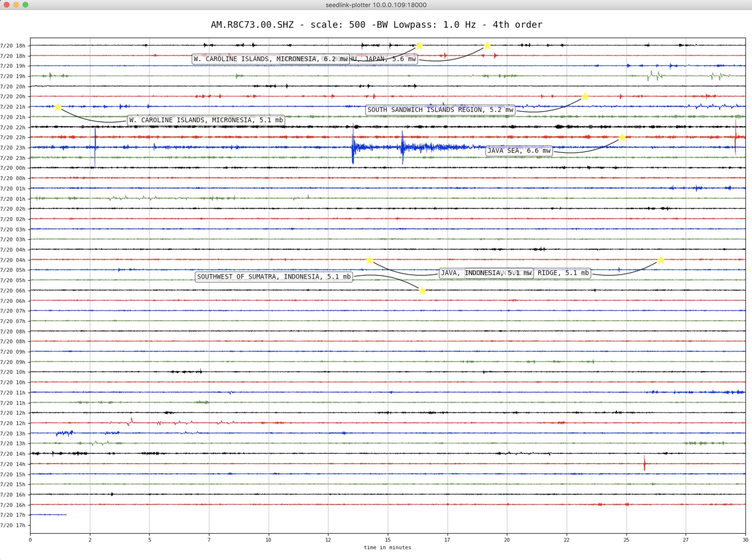
Task: Click the x-axis tick label '20'
Action: [507, 540]
